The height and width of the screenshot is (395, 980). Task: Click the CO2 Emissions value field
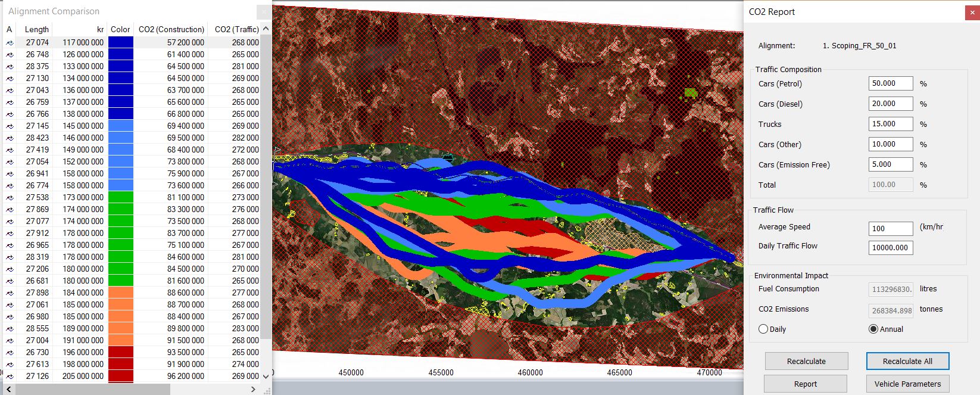coord(891,310)
